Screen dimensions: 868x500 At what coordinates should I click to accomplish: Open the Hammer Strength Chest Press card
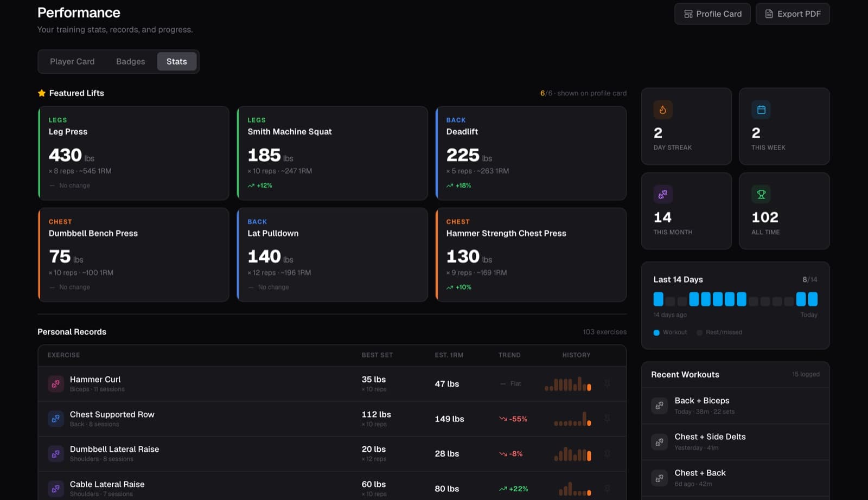click(x=531, y=255)
